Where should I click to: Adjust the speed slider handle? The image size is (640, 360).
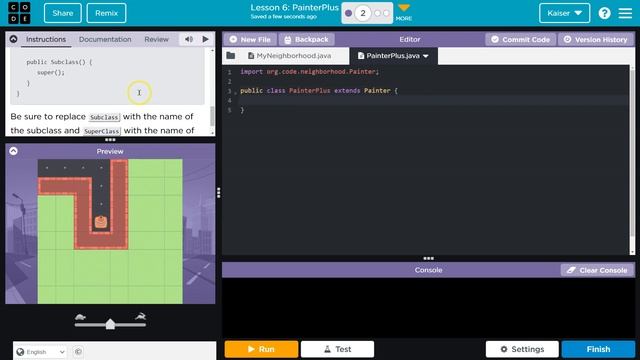[110, 324]
